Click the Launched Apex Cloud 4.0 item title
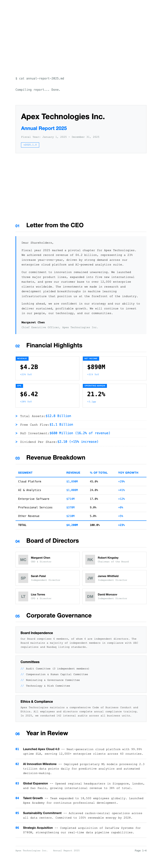The height and width of the screenshot is (868, 162). [41, 749]
